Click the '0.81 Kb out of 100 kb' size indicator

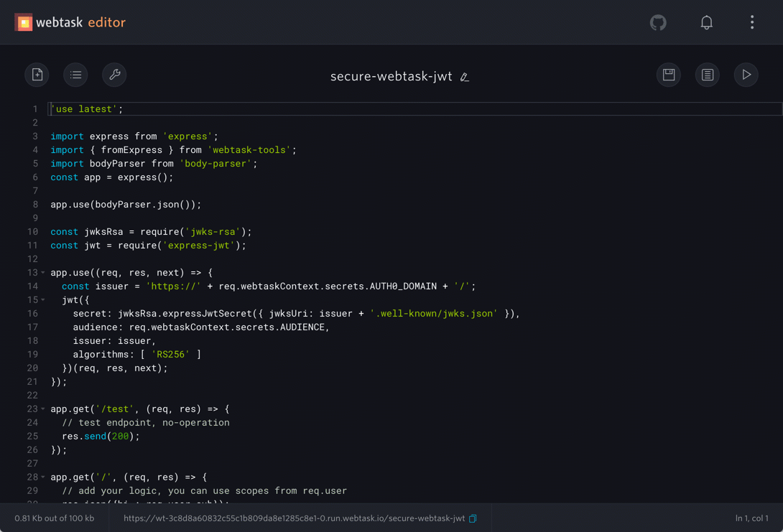pyautogui.click(x=55, y=518)
